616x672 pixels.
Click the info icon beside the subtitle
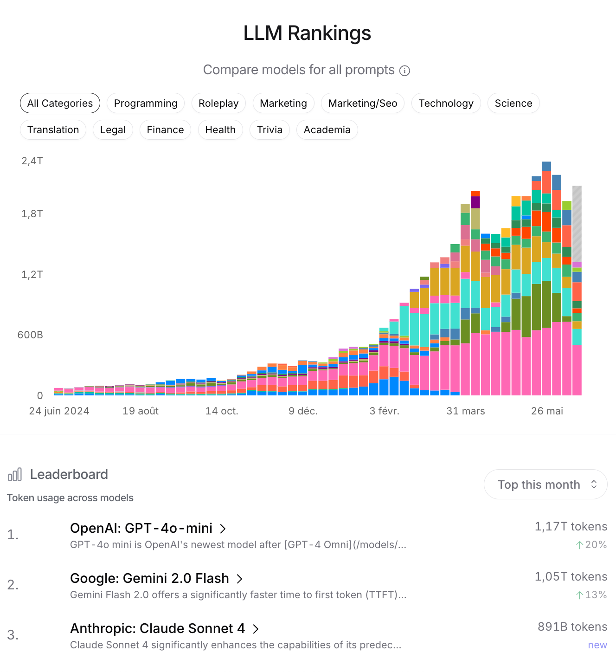404,71
